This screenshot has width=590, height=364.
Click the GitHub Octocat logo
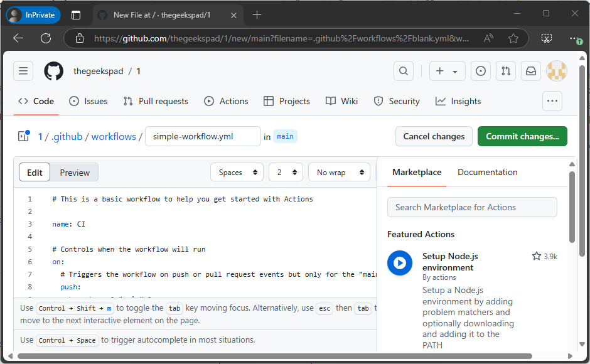click(53, 71)
